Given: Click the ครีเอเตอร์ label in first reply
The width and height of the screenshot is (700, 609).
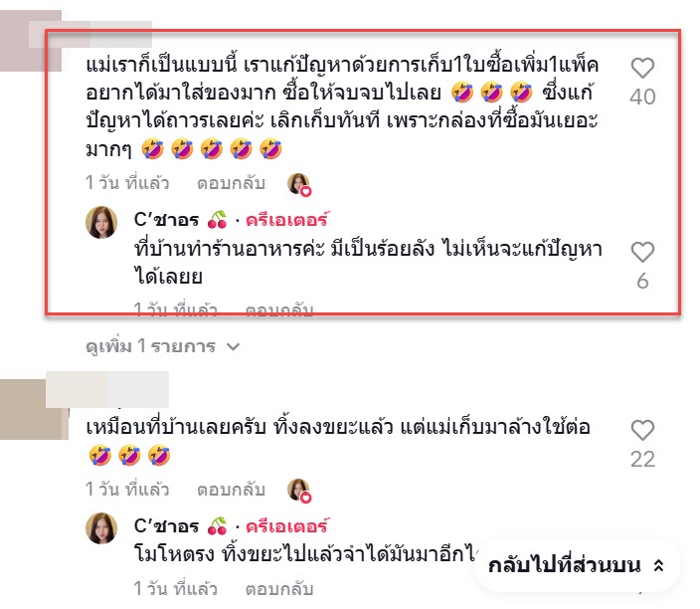Looking at the screenshot, I should pyautogui.click(x=288, y=220).
